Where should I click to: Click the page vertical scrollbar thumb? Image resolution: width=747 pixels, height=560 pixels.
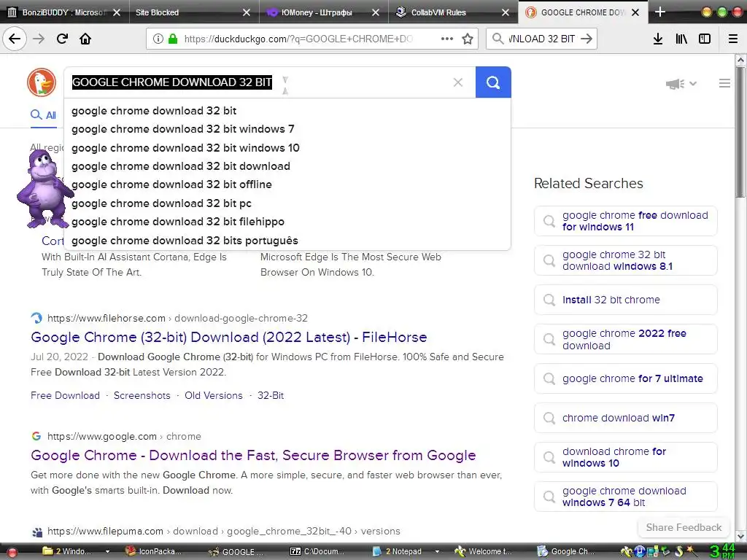coord(740,132)
